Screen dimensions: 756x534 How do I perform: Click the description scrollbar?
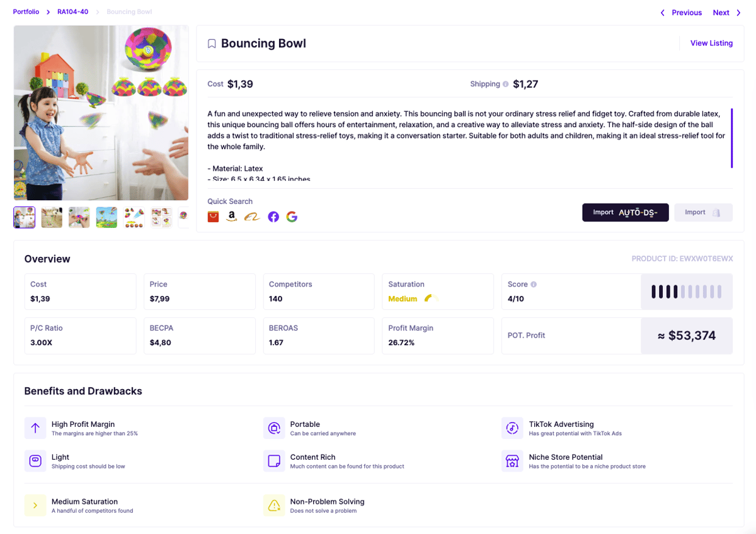click(731, 138)
